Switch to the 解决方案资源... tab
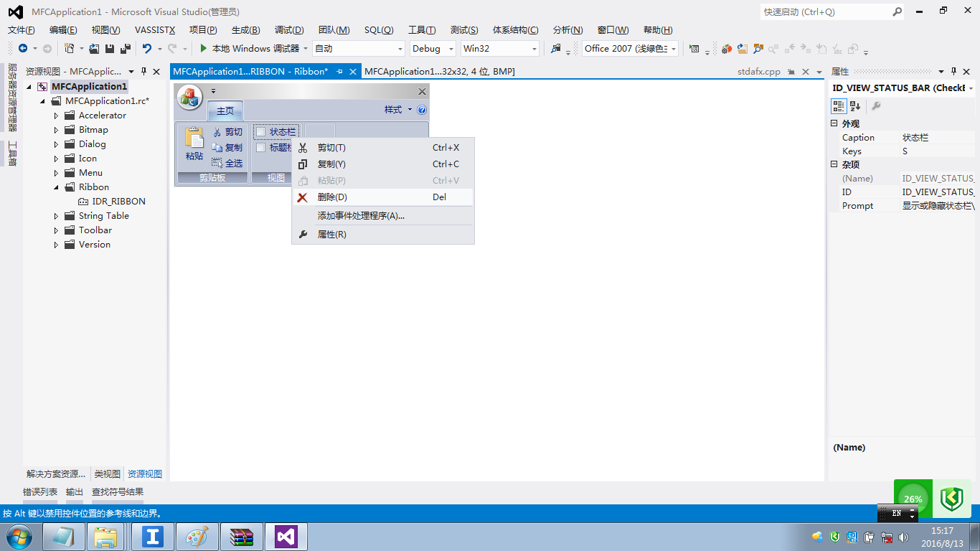The image size is (980, 551). (x=56, y=474)
